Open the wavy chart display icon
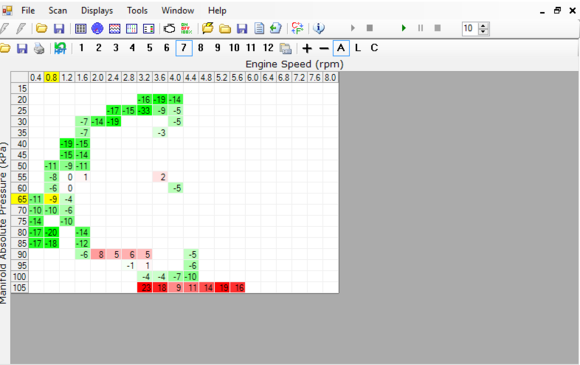The width and height of the screenshot is (580, 365). [115, 28]
